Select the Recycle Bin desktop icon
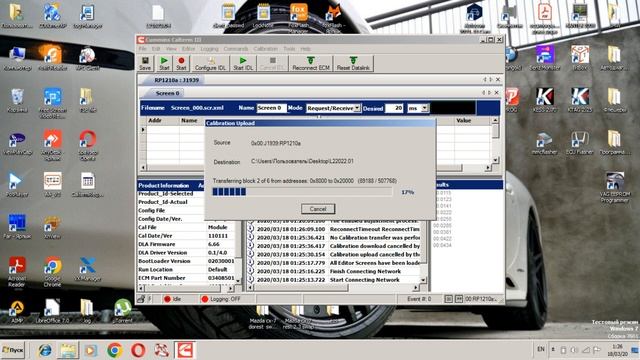This screenshot has width=640, height=360. coord(17,100)
